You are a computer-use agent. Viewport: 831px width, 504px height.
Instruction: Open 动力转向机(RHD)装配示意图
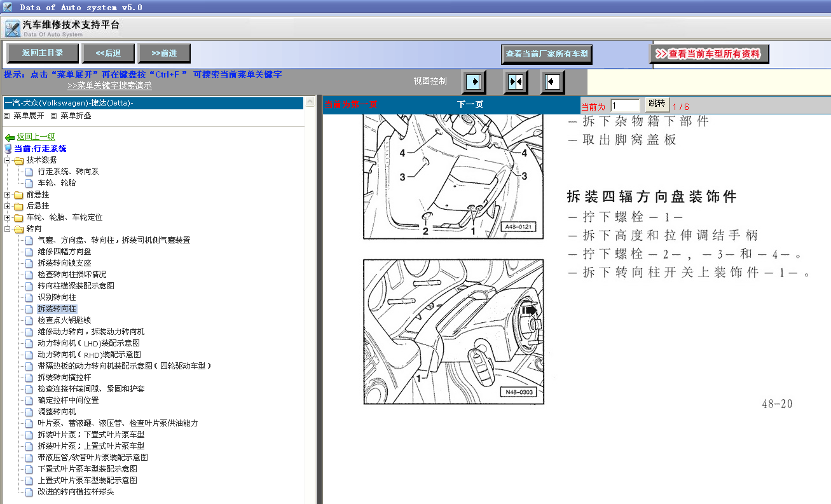click(x=89, y=355)
